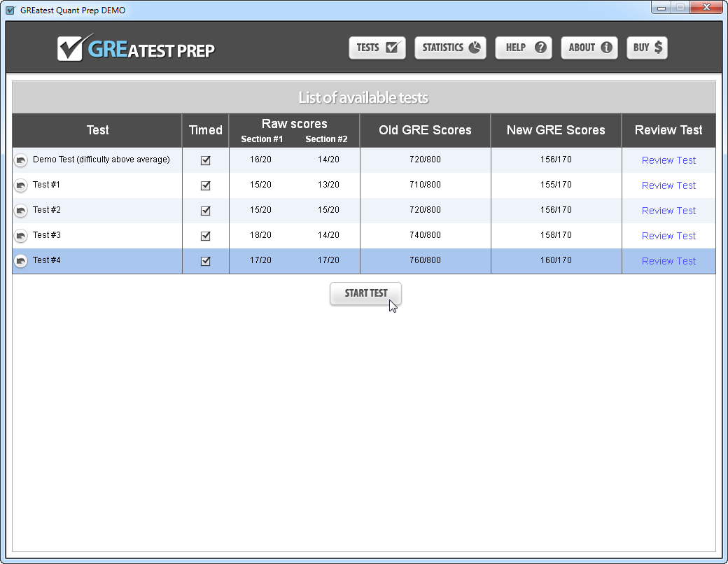Click Review Test on the Test #1 row
The height and width of the screenshot is (564, 728).
[668, 185]
